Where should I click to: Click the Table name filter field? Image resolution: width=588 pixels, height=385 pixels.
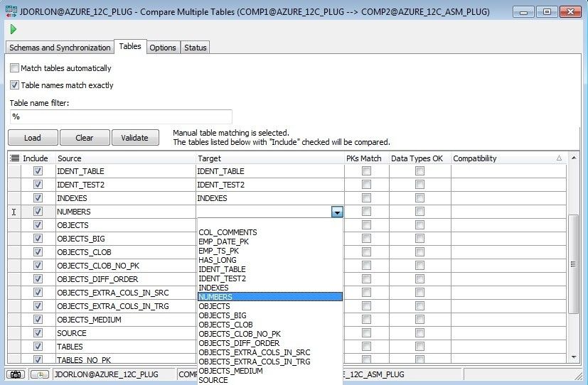pos(121,116)
